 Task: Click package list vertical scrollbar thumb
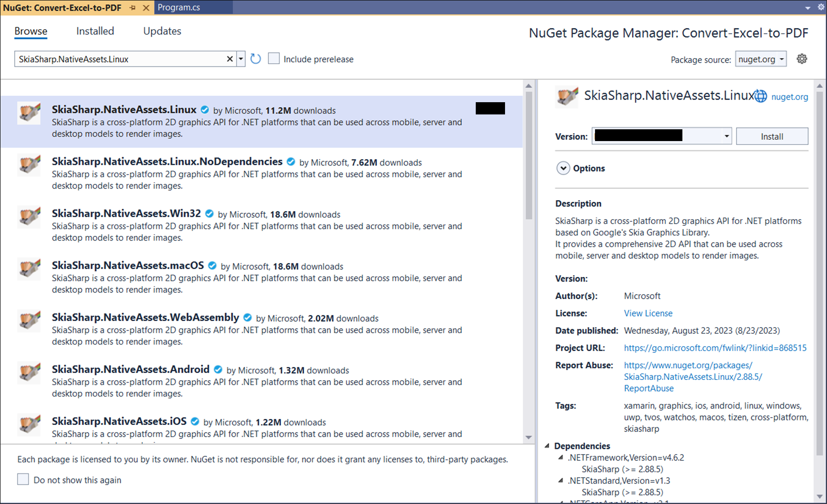[529, 155]
